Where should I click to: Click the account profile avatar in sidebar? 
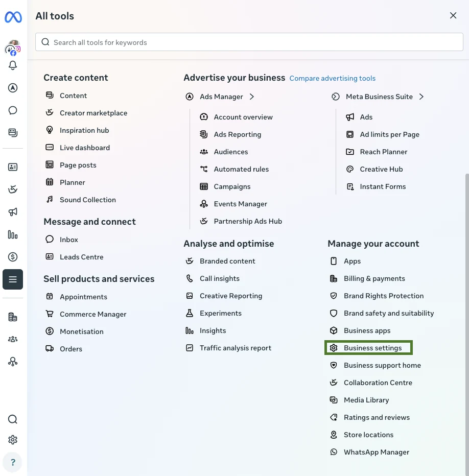tap(13, 48)
